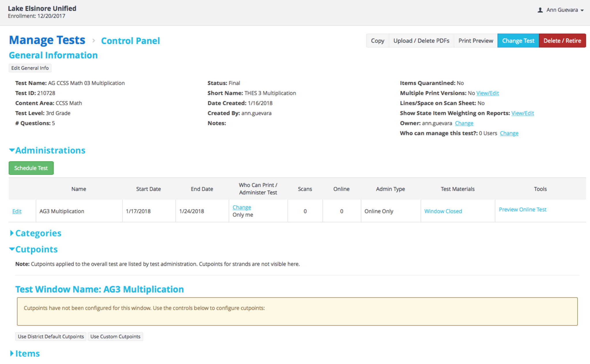Choose Use District Default Cutpoints
This screenshot has height=364, width=590.
coord(51,336)
